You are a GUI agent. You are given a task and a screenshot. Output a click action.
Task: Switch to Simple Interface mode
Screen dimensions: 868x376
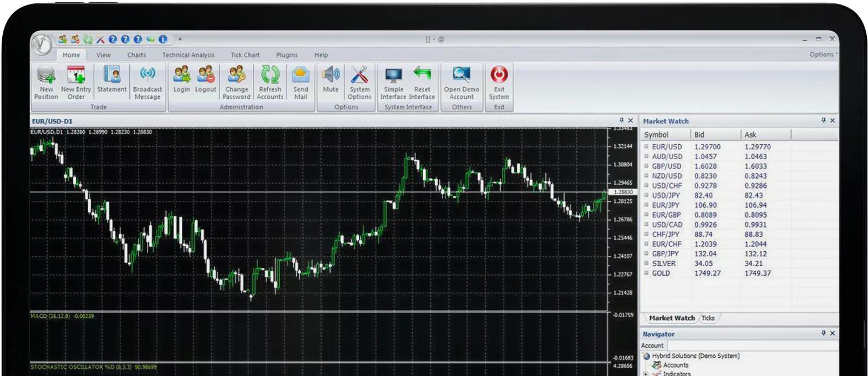pyautogui.click(x=393, y=83)
